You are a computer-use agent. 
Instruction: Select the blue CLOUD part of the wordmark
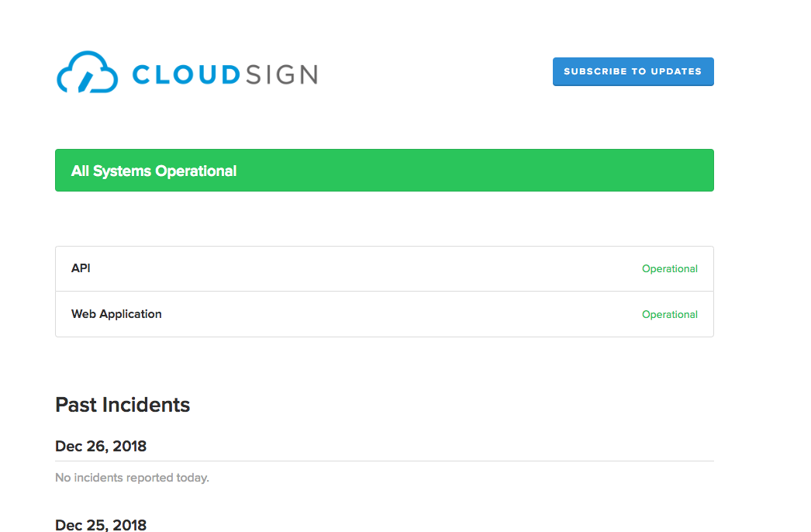(186, 74)
